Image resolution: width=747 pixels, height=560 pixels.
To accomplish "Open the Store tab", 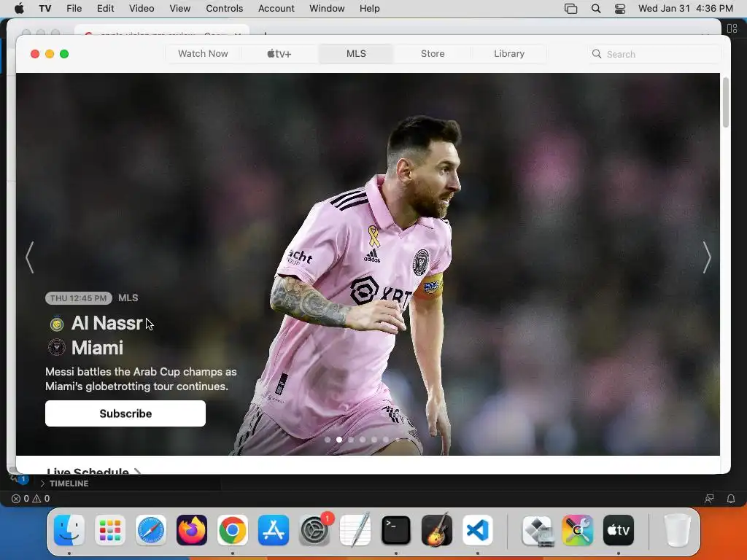I will click(x=433, y=54).
